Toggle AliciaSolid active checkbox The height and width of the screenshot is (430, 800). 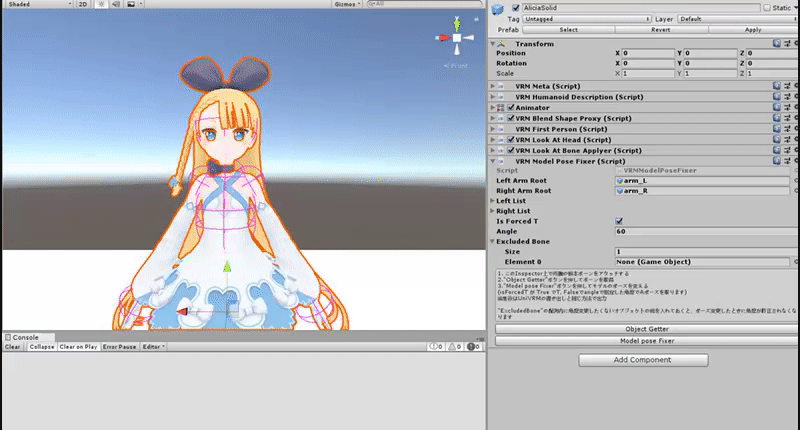click(x=516, y=8)
